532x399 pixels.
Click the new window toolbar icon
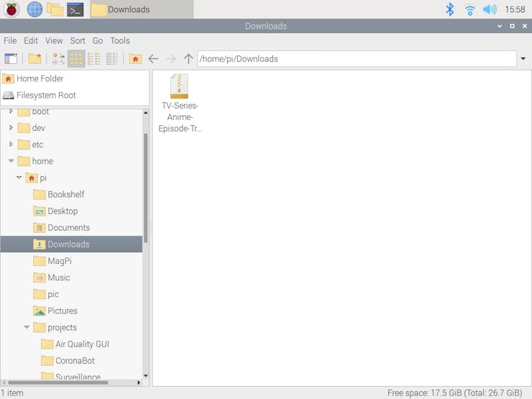[11, 59]
